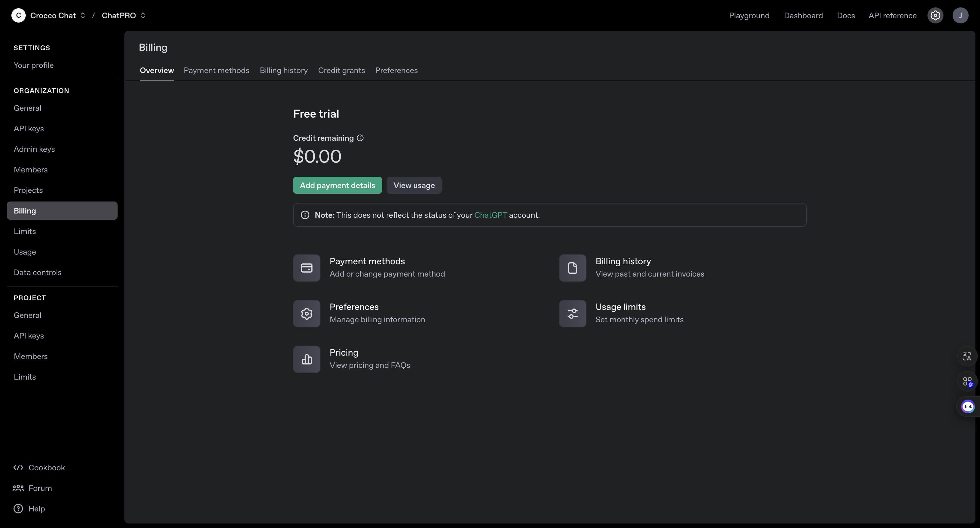Viewport: 980px width, 528px height.
Task: Open Organization Limits page
Action: coord(62,231)
